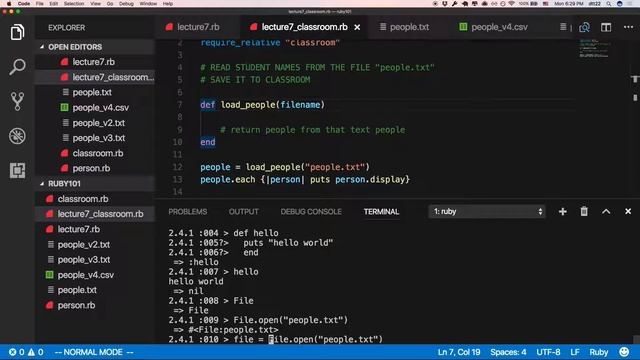Click the Ruby language mode indicator
Image resolution: width=640 pixels, height=360 pixels.
pyautogui.click(x=598, y=352)
